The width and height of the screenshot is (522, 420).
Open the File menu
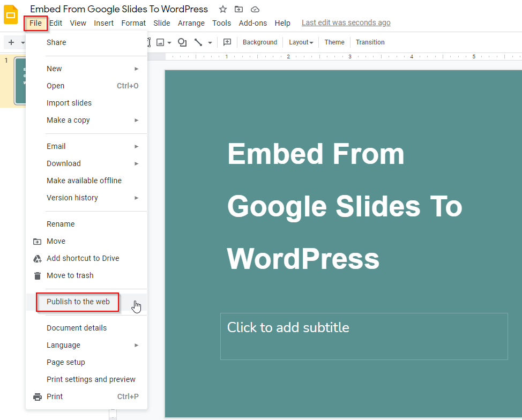click(35, 23)
